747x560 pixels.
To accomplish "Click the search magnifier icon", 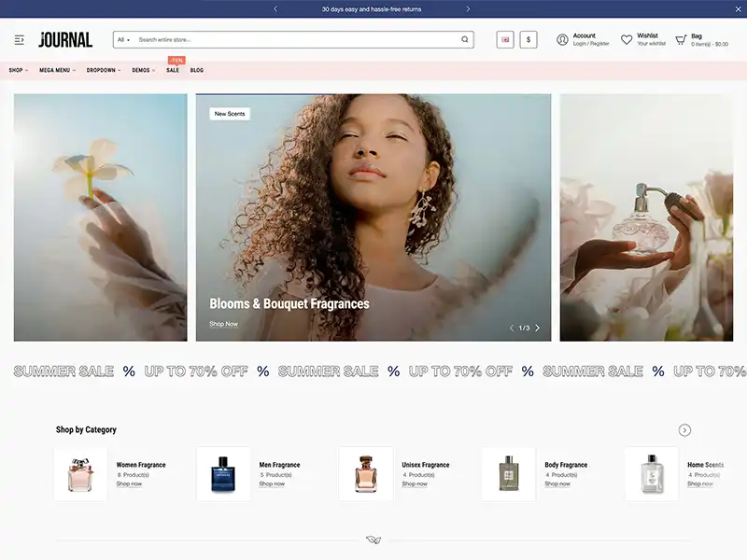I will point(465,40).
